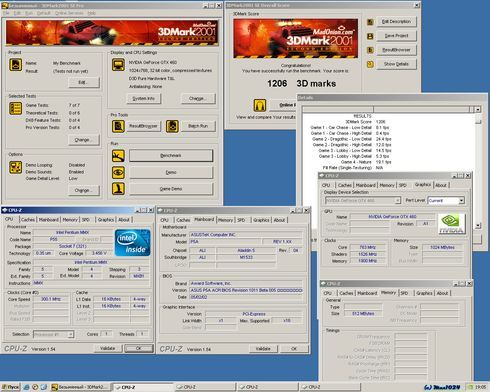Click Validate in CPU-Z CPU window
490x392 pixels.
click(x=107, y=348)
